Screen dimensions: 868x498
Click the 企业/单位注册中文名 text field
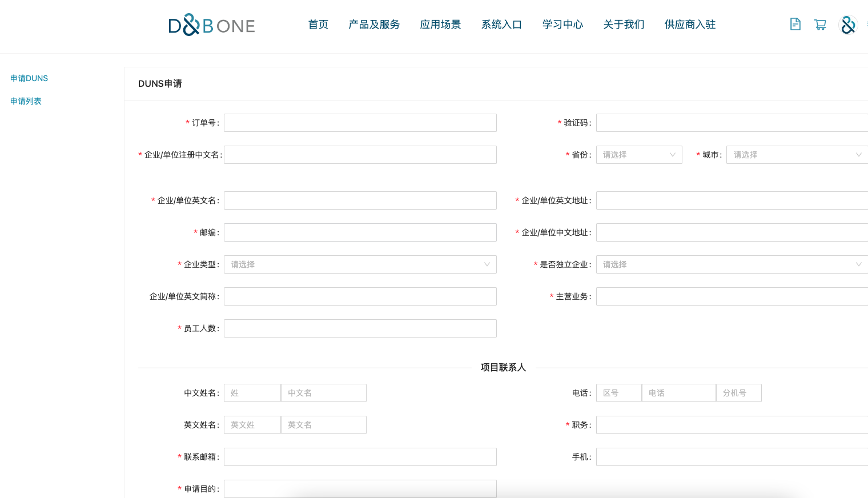pos(360,155)
